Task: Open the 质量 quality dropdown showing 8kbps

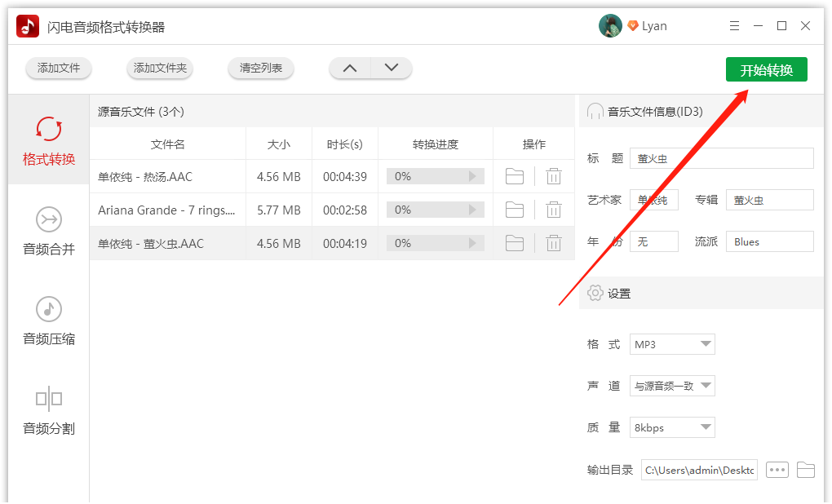Action: [671, 427]
